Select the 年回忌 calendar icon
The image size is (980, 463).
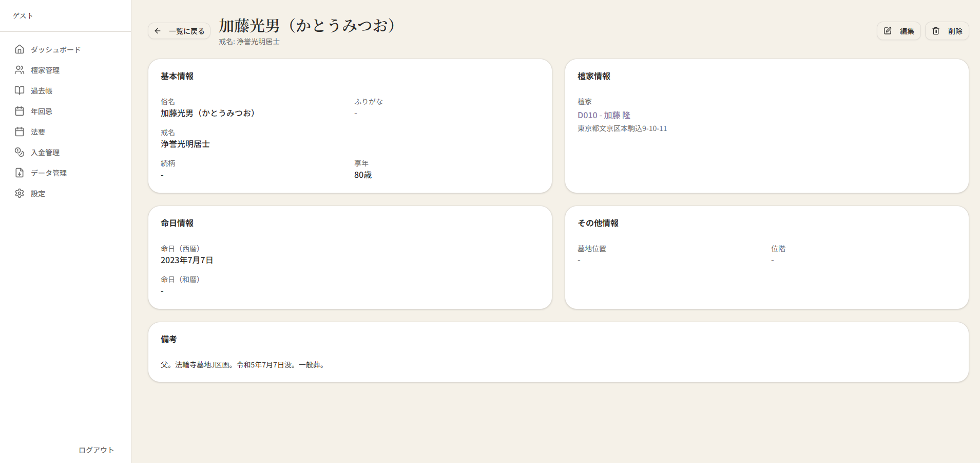pyautogui.click(x=20, y=111)
